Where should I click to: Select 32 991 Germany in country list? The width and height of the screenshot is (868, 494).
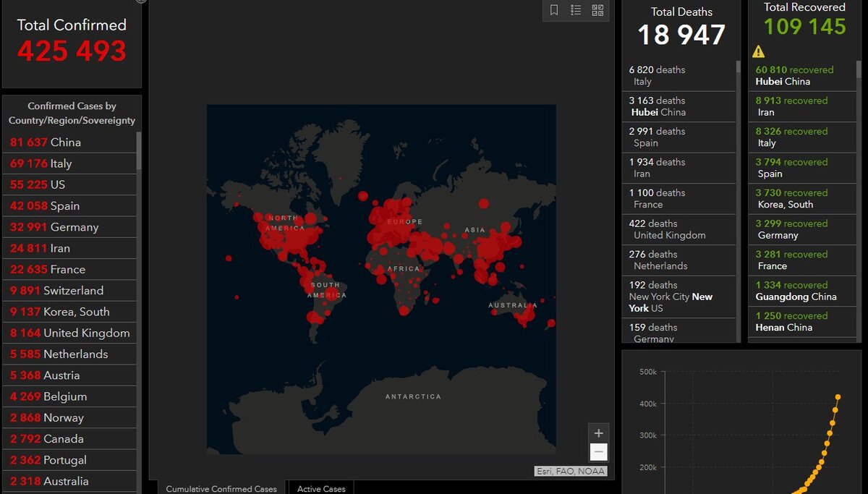tap(69, 227)
